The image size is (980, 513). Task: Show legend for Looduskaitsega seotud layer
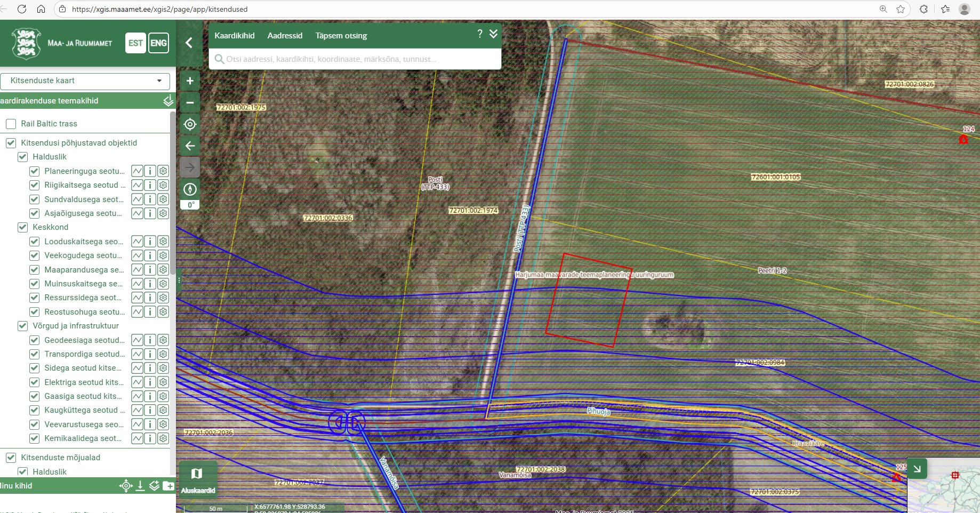coord(137,242)
